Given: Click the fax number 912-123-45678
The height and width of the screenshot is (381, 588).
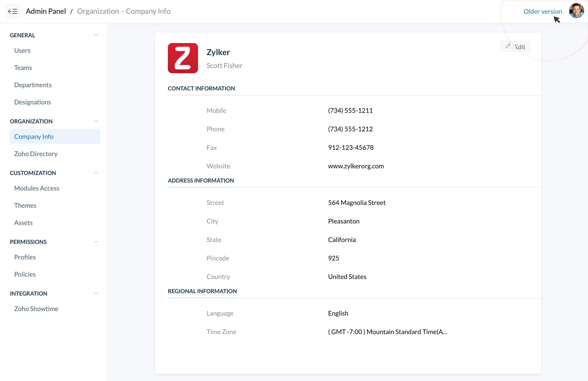Looking at the screenshot, I should [351, 147].
